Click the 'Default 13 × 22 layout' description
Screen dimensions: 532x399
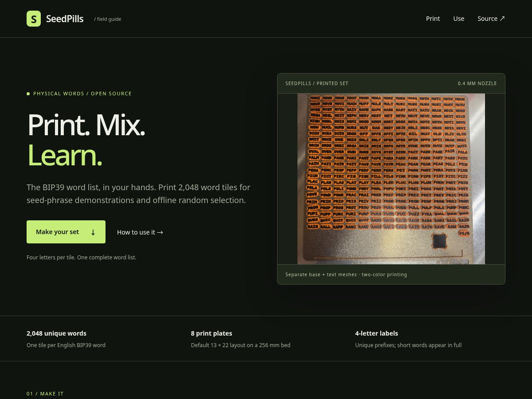click(x=241, y=345)
